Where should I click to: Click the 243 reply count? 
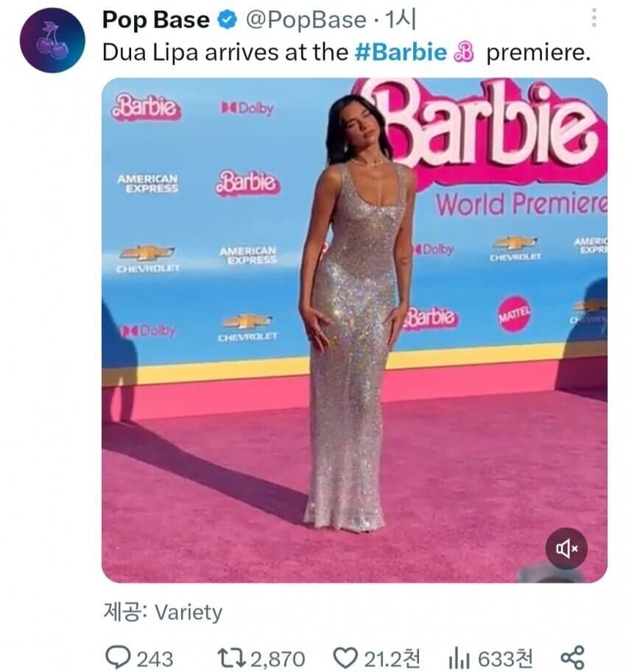[x=155, y=658]
